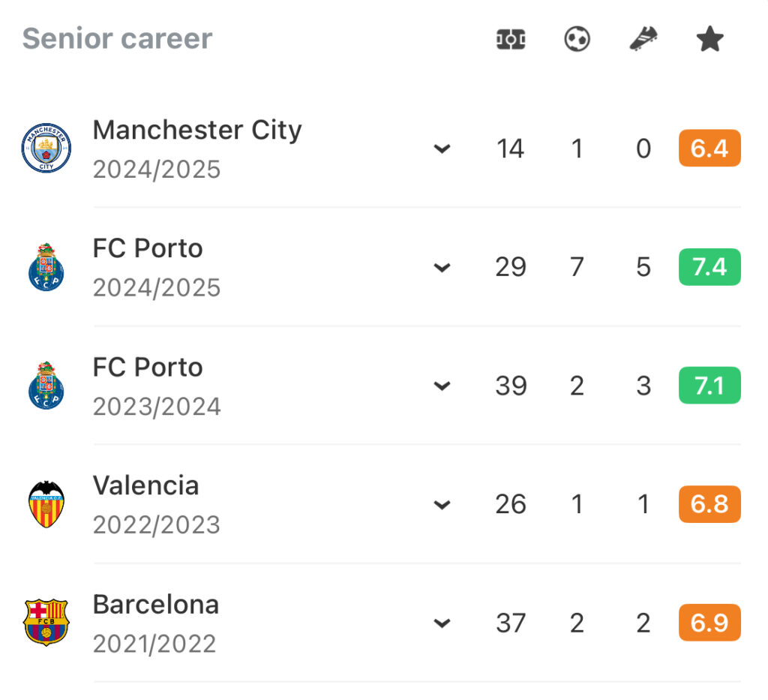Open the Barcelona club crest
Screen dimensions: 768x700
(x=46, y=623)
